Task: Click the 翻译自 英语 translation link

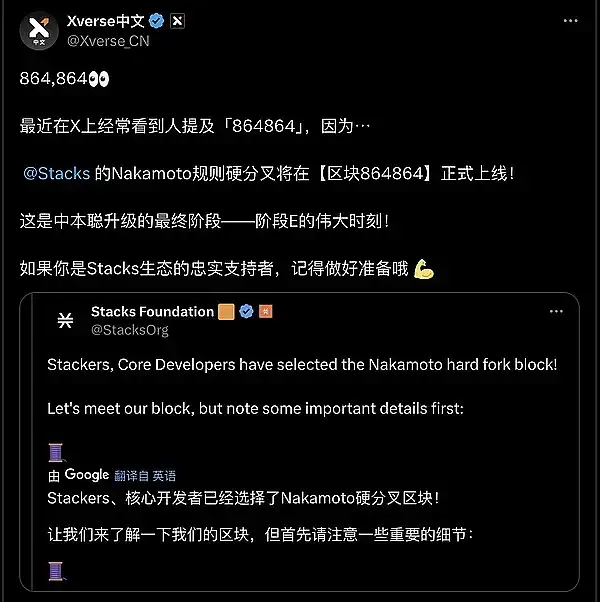Action: tap(145, 476)
